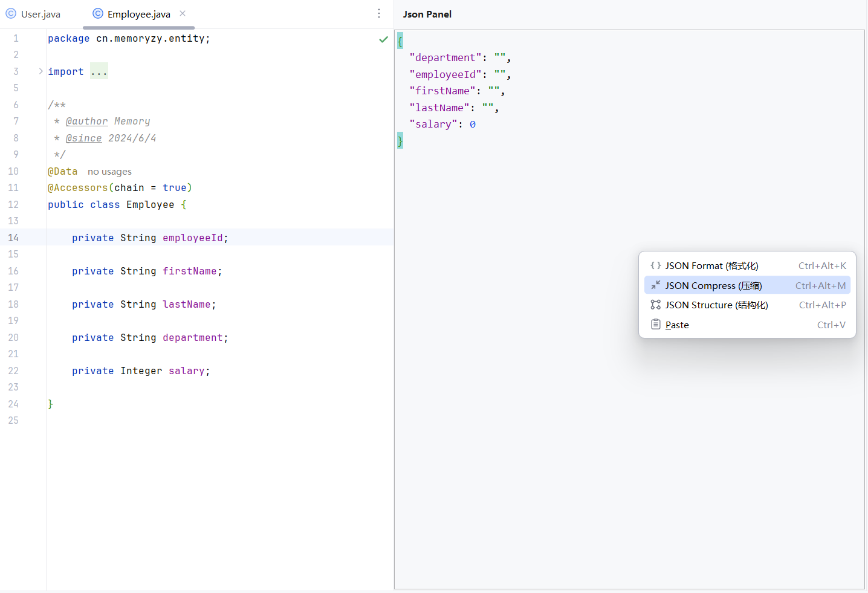Select 'JSON Compress (压缩)' from the menu

[x=713, y=285]
